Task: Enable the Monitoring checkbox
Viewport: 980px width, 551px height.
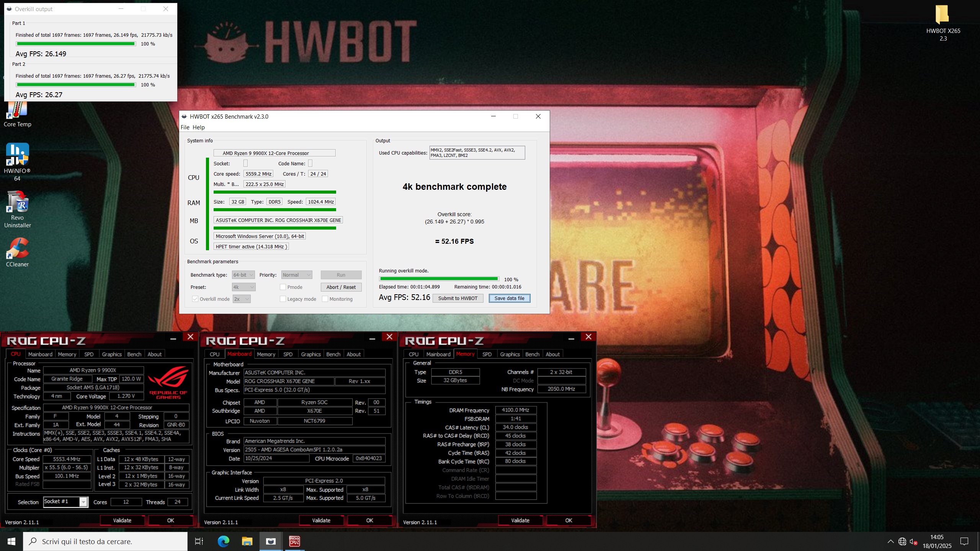Action: coord(325,299)
